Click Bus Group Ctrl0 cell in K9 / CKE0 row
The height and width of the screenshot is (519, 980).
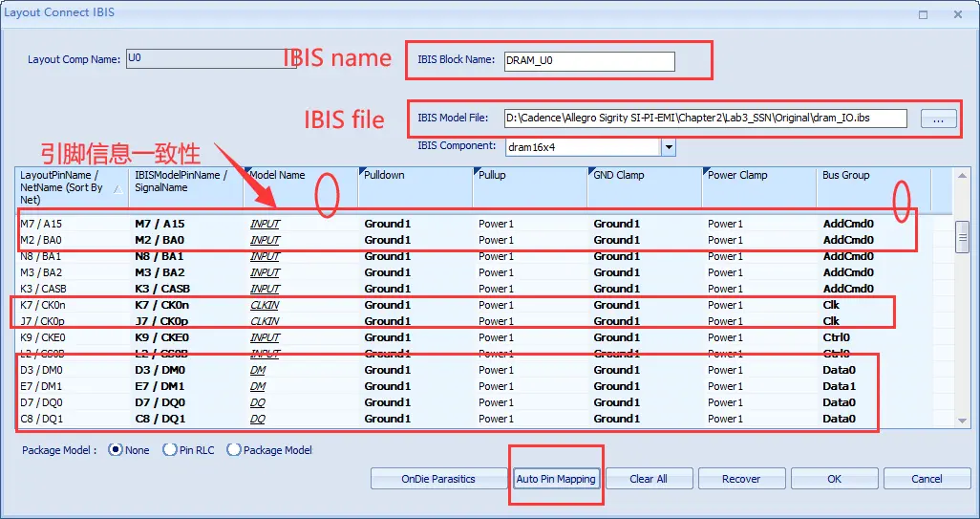pos(874,337)
